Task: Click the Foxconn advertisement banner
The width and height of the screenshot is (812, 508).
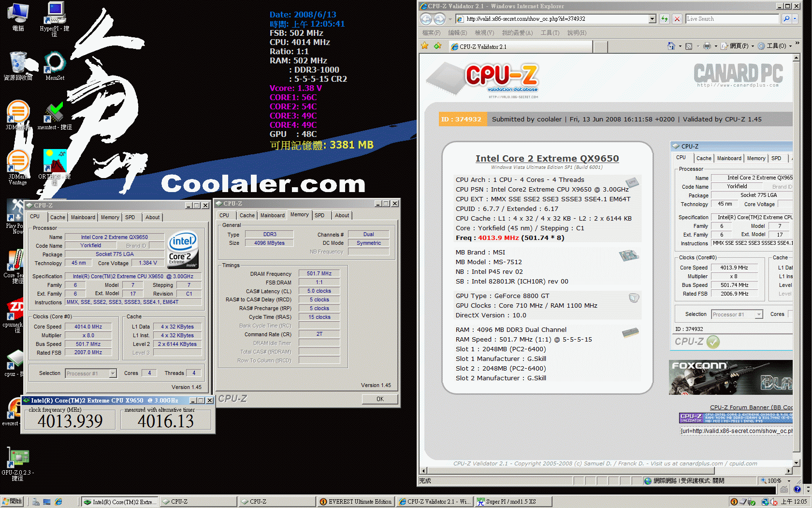Action: click(x=730, y=377)
